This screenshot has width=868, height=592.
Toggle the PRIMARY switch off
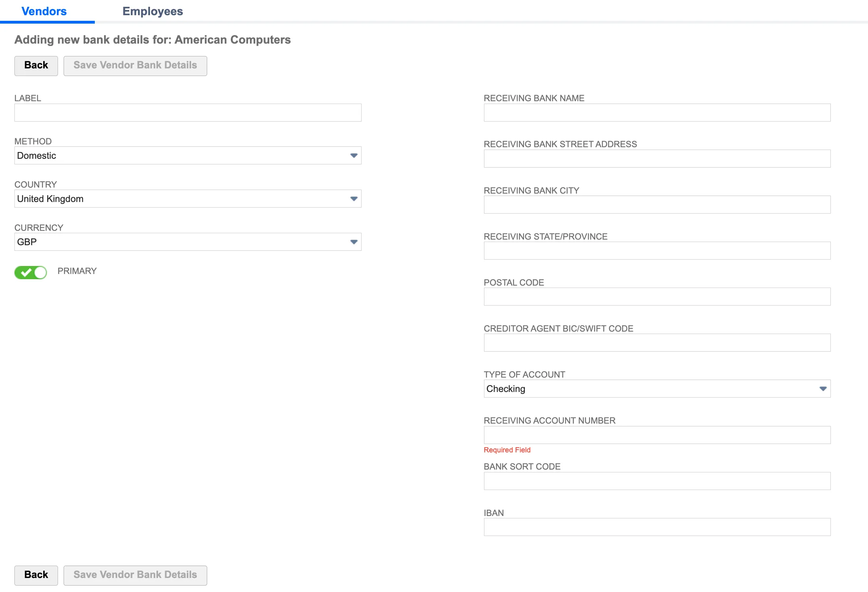pos(31,272)
